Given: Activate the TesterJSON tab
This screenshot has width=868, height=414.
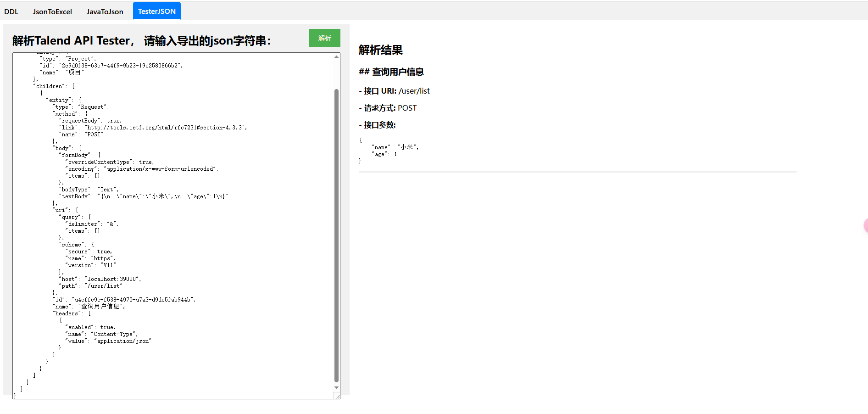Looking at the screenshot, I should pos(156,11).
